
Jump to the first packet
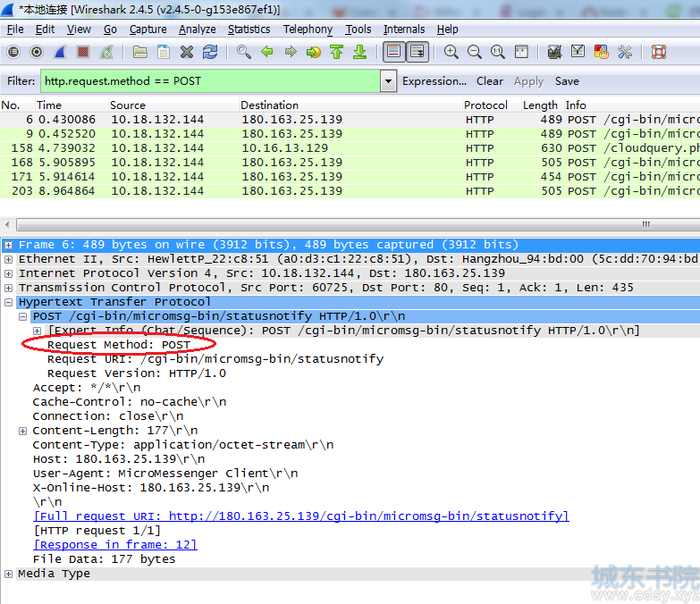tap(337, 52)
